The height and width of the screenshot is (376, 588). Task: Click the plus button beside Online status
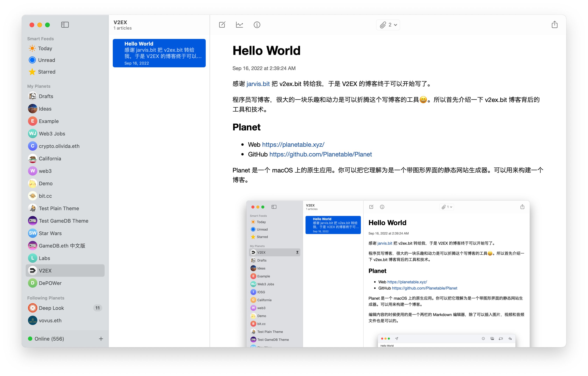101,339
